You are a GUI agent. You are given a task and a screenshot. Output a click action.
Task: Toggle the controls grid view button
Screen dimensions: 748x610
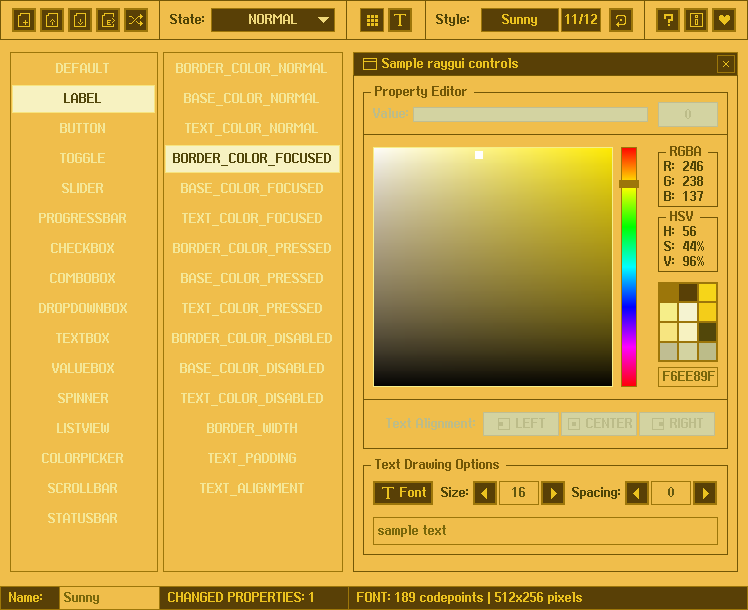click(371, 20)
